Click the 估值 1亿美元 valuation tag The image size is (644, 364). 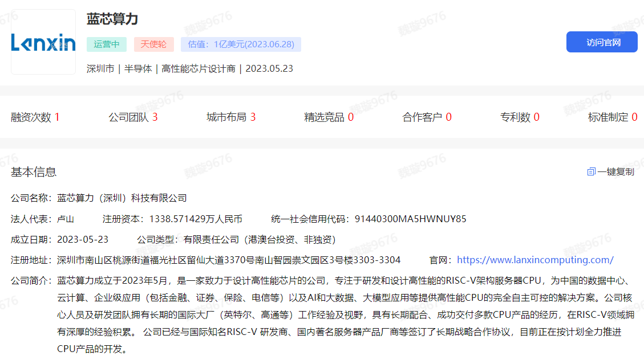click(x=241, y=44)
